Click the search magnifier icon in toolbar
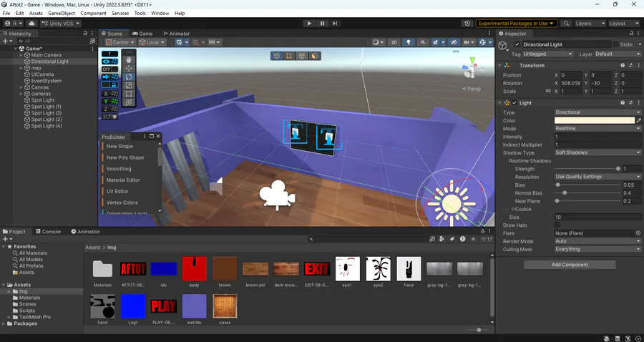This screenshot has width=644, height=342. (566, 24)
